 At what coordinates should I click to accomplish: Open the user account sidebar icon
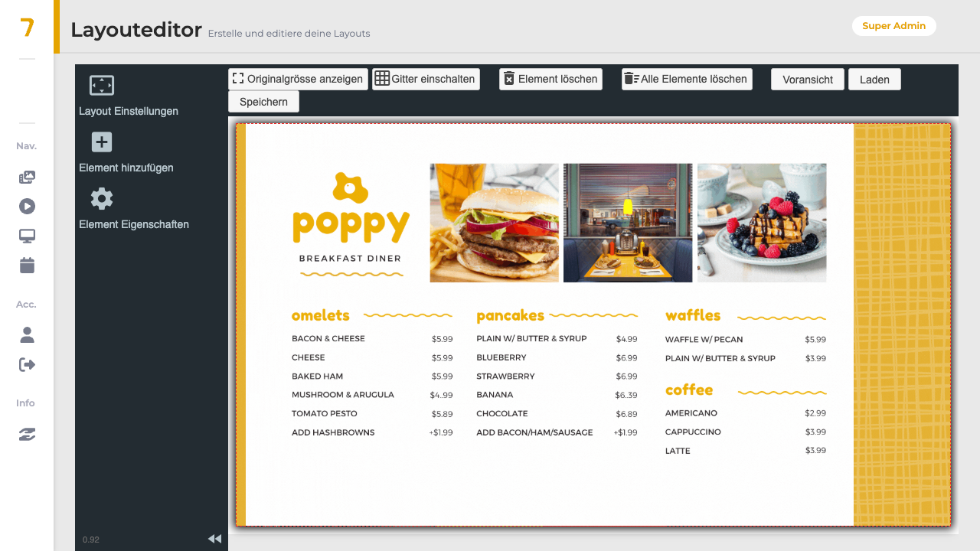pos(27,334)
